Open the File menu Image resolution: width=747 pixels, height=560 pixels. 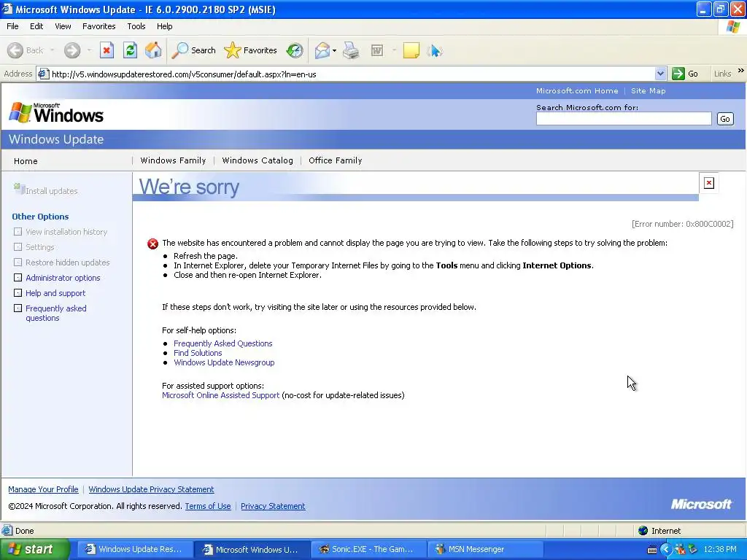pos(13,26)
